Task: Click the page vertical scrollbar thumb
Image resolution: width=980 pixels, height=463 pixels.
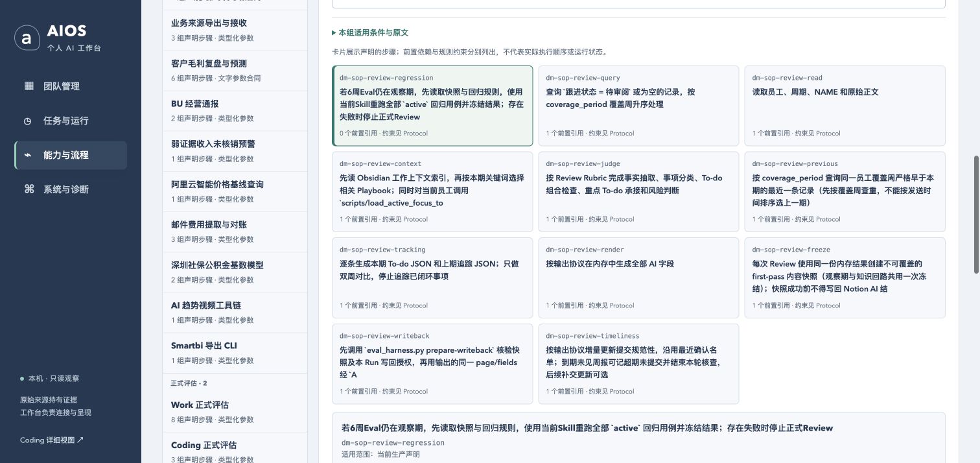Action: pyautogui.click(x=976, y=214)
